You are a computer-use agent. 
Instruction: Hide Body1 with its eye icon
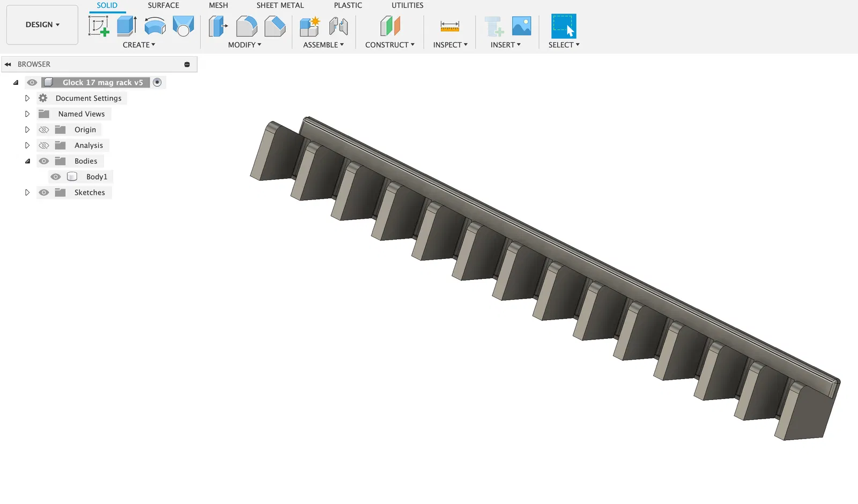pos(56,176)
